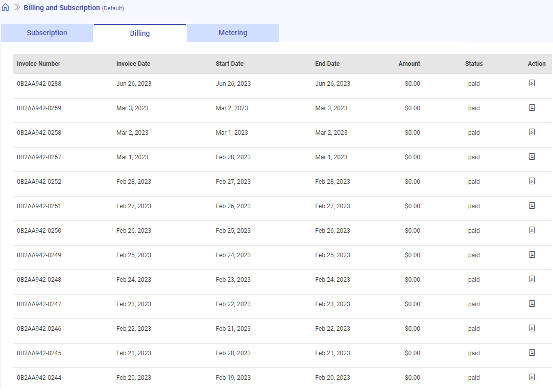Click PDF icon for invoice 0B2AA942-0252
The height and width of the screenshot is (392, 553).
click(532, 181)
